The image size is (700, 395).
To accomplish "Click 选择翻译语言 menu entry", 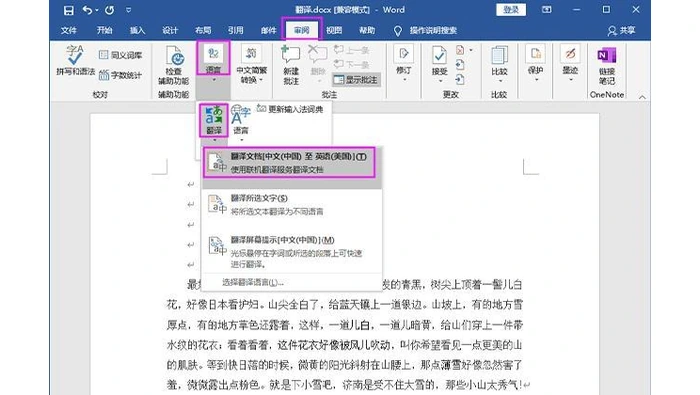I will pyautogui.click(x=253, y=282).
